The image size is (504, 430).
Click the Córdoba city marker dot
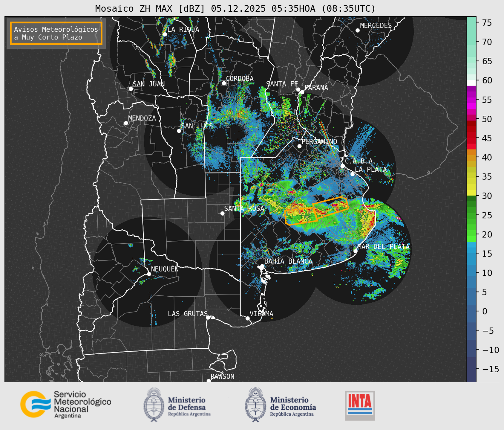click(224, 83)
